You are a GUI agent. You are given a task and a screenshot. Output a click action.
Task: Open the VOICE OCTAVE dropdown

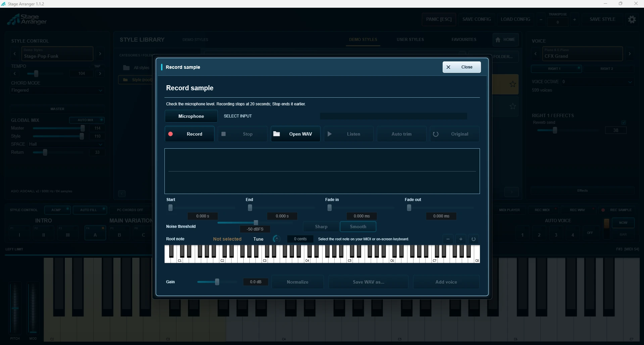tap(598, 82)
